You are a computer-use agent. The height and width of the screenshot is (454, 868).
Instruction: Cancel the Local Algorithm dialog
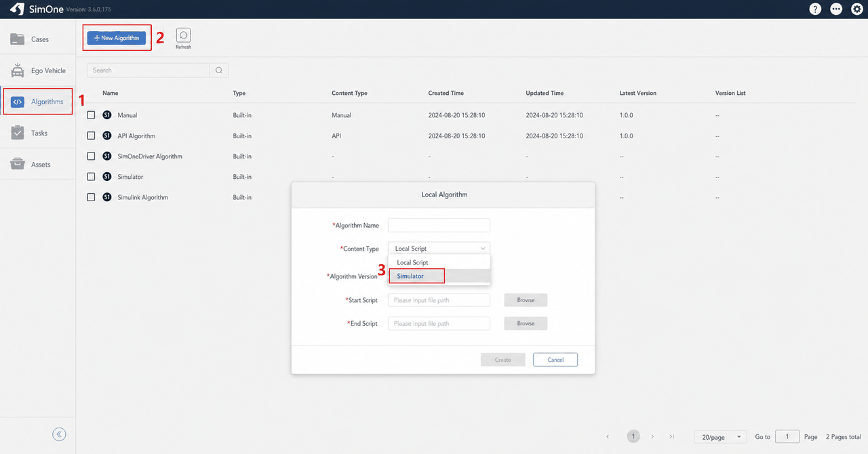pos(555,360)
